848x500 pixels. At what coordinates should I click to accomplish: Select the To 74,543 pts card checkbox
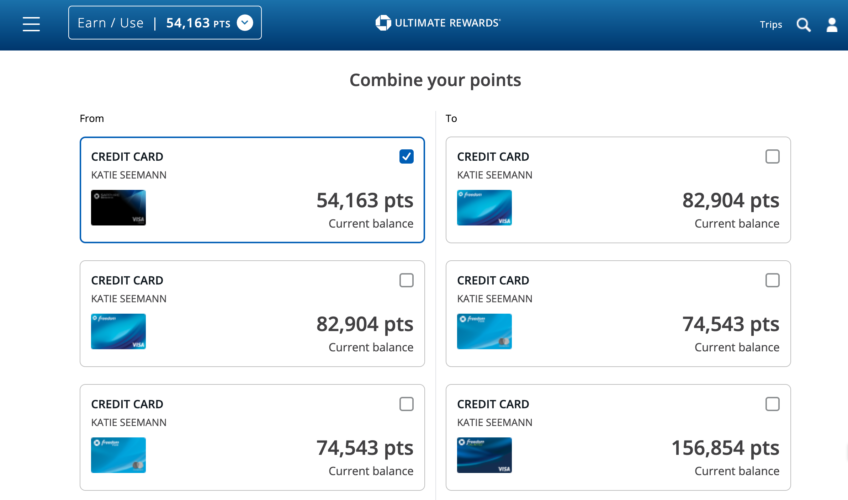pos(772,280)
